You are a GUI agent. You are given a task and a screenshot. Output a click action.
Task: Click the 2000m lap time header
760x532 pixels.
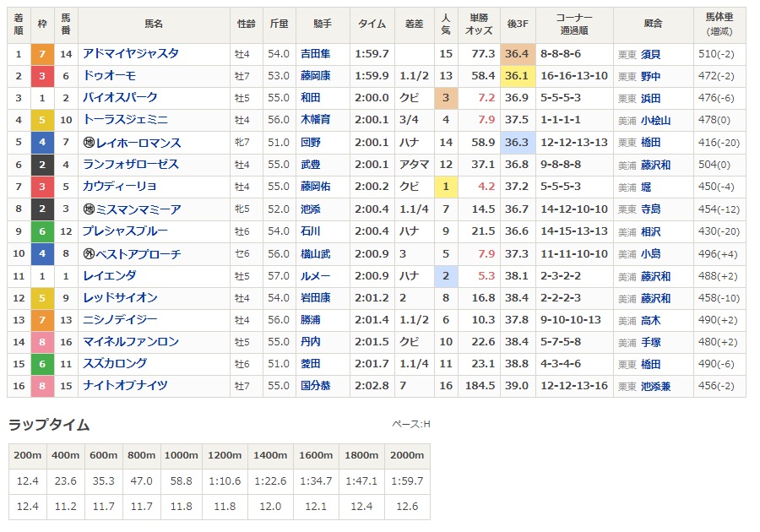pos(407,455)
